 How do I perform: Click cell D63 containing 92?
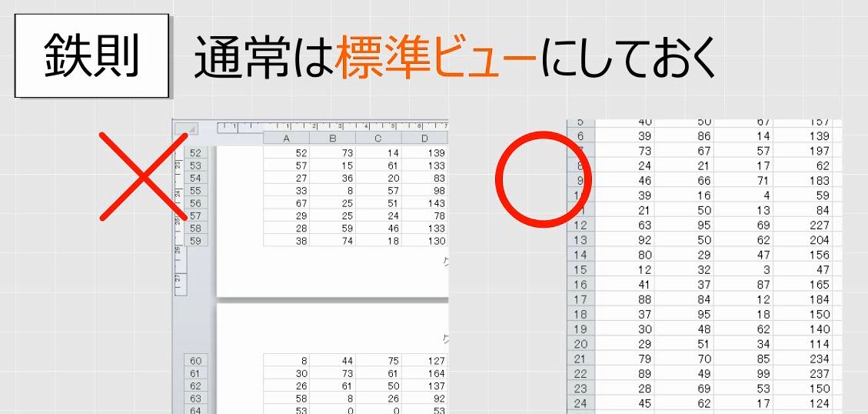point(424,398)
